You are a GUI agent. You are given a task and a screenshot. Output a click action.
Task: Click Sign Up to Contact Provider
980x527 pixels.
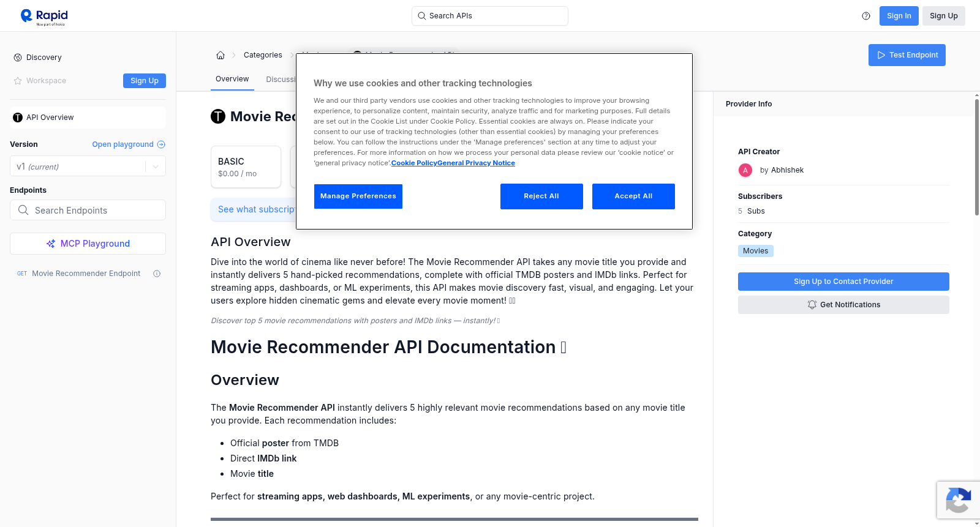(x=843, y=282)
